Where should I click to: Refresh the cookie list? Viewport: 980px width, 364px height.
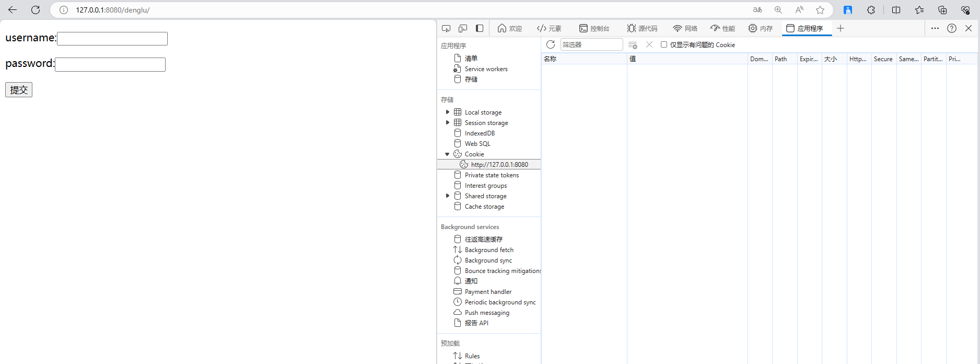551,44
